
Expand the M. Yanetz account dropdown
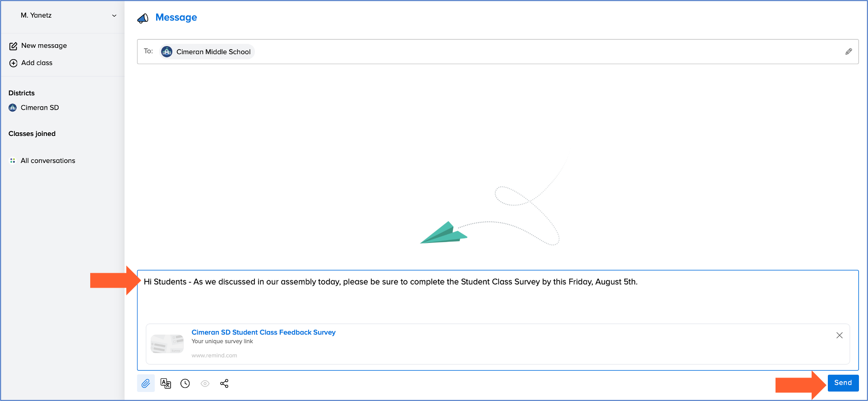[114, 15]
